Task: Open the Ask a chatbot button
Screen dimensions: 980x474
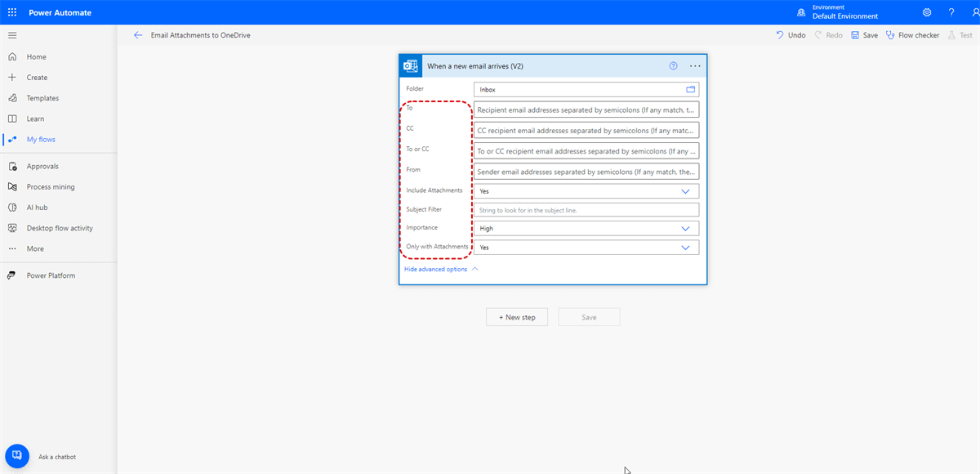Action: click(x=17, y=456)
